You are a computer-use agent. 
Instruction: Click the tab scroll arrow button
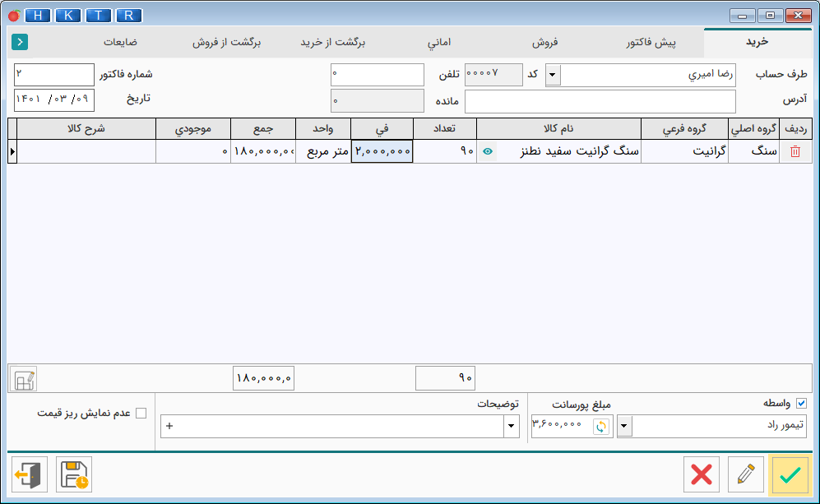pos(20,41)
